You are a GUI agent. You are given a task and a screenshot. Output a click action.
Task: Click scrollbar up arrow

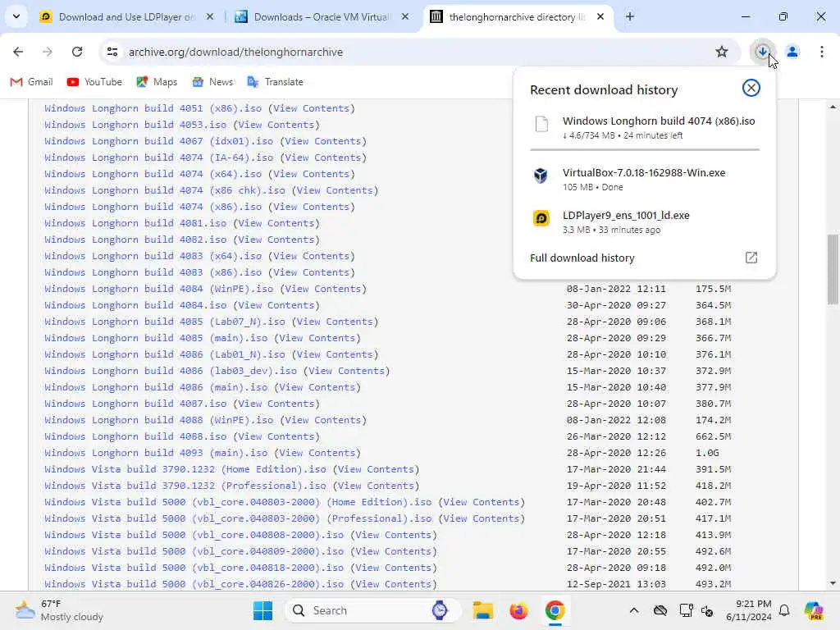(x=833, y=107)
